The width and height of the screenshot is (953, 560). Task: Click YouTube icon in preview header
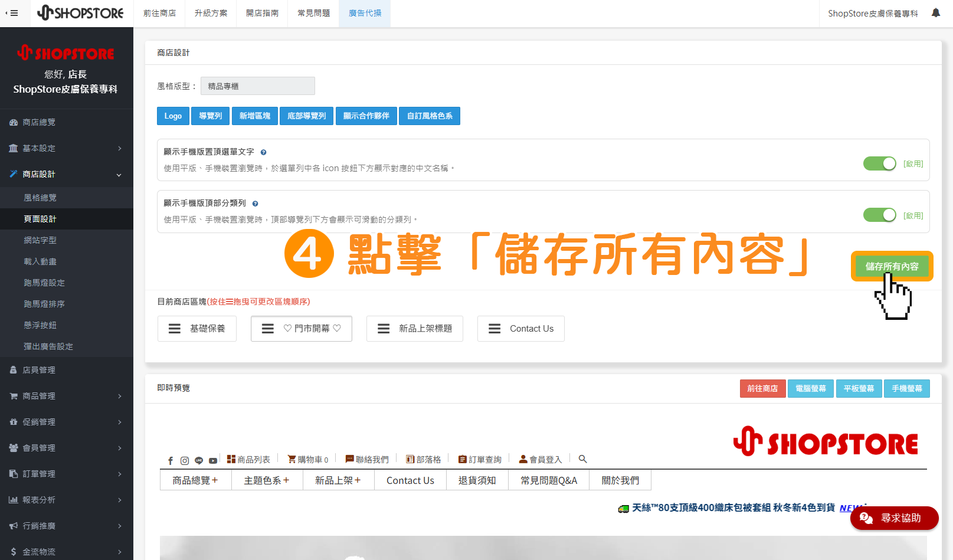click(213, 460)
